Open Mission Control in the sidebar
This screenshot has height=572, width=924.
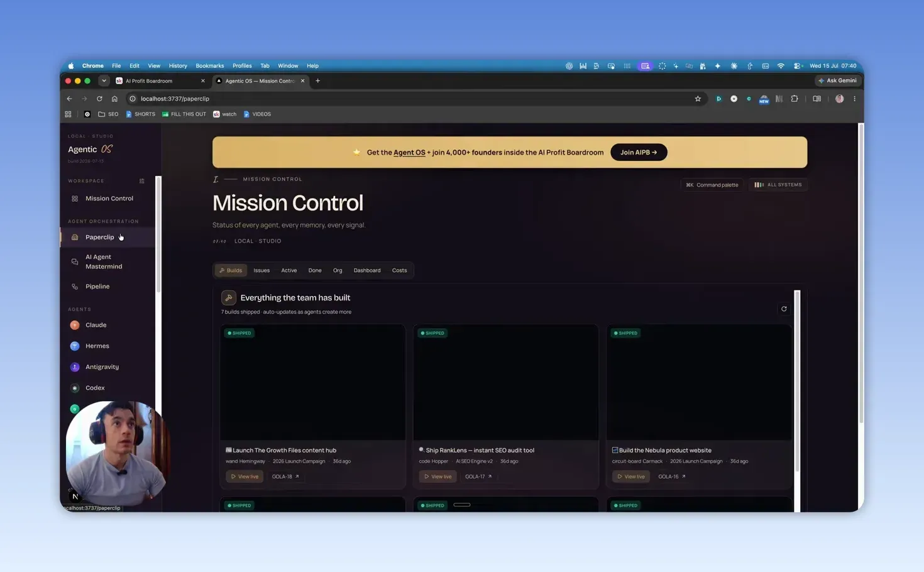(x=108, y=199)
